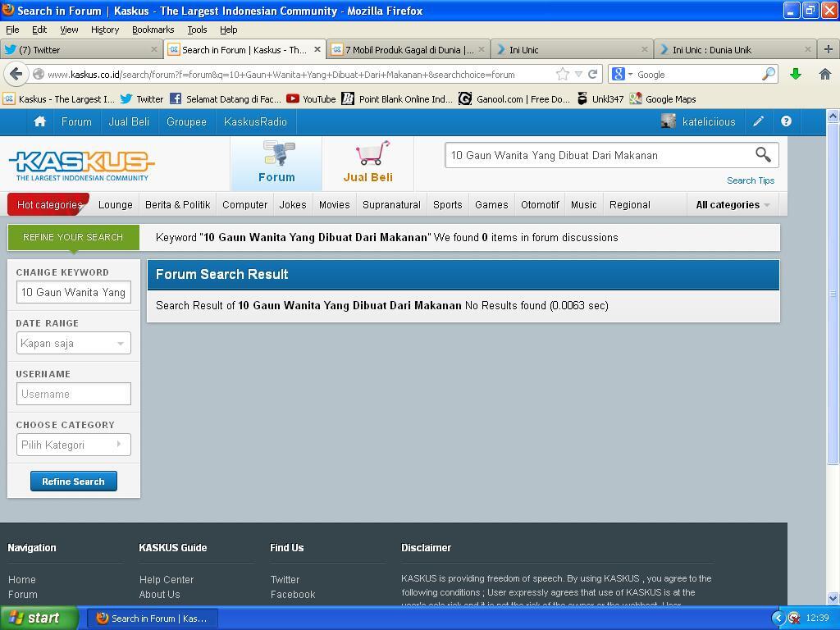This screenshot has height=630, width=840.
Task: Open Google Maps bookmark
Action: point(663,99)
